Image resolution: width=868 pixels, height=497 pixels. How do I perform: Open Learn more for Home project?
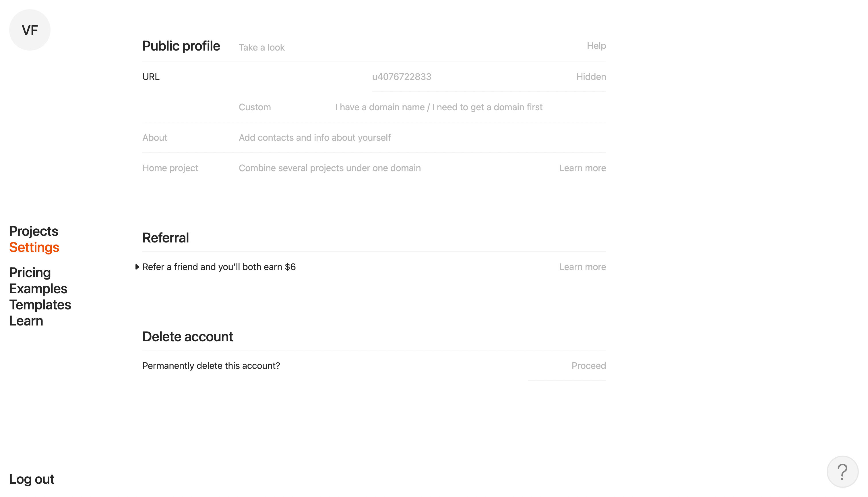click(x=582, y=167)
